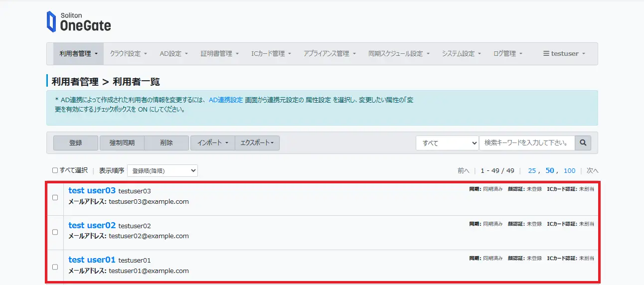Tick the checkbox beside test user01
The width and height of the screenshot is (644, 285).
coord(55,267)
